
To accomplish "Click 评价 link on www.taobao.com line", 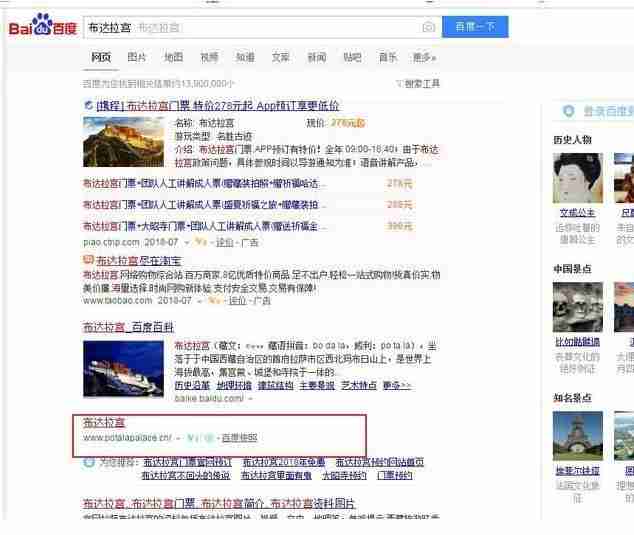I will (237, 301).
